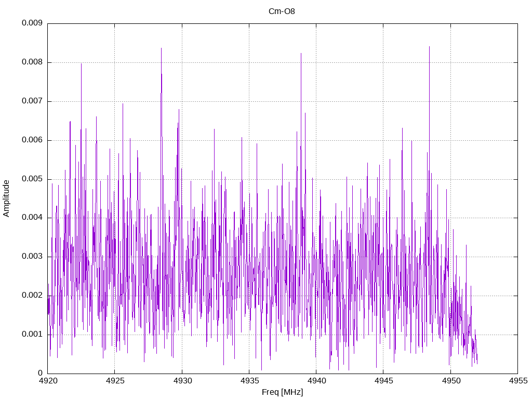Click the 0.007 y-axis tick label
The image size is (532, 399).
click(x=32, y=101)
